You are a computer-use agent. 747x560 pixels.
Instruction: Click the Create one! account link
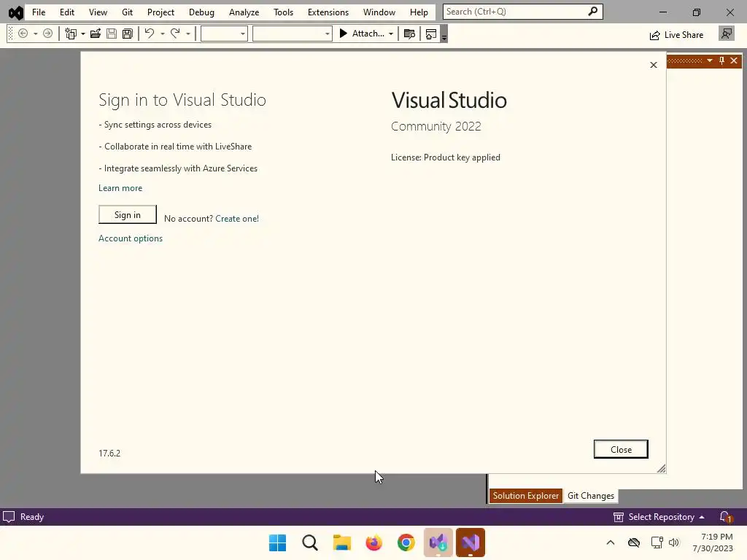[x=237, y=219]
